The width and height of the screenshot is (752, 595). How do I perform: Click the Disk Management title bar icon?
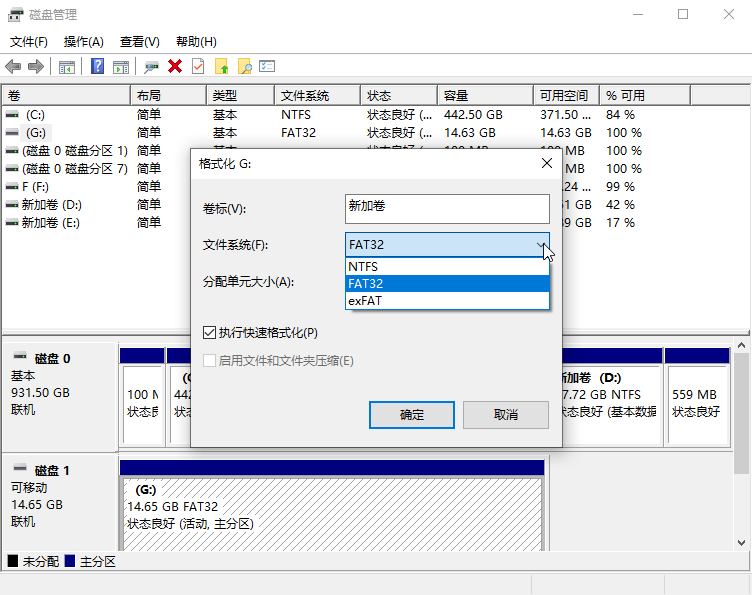click(15, 15)
